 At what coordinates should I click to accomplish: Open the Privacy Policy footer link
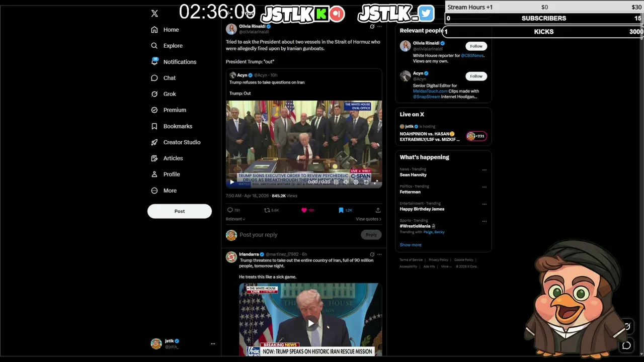coord(438,260)
